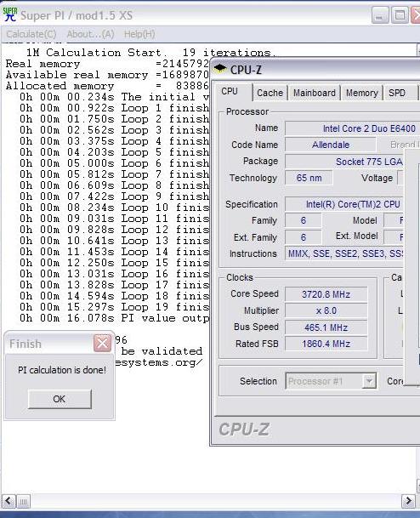
Task: Click the Multiplier value x 8.0
Action: coord(326,310)
